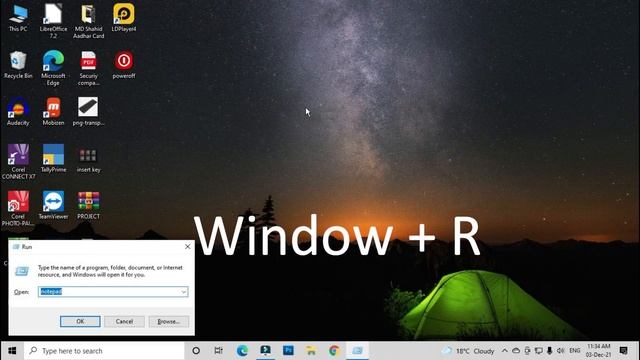The image size is (640, 360).
Task: Open the Recycle Bin
Action: pos(18,65)
